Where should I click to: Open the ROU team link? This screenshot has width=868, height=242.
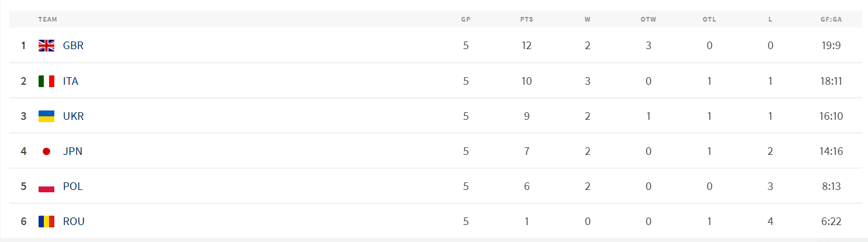click(x=74, y=222)
